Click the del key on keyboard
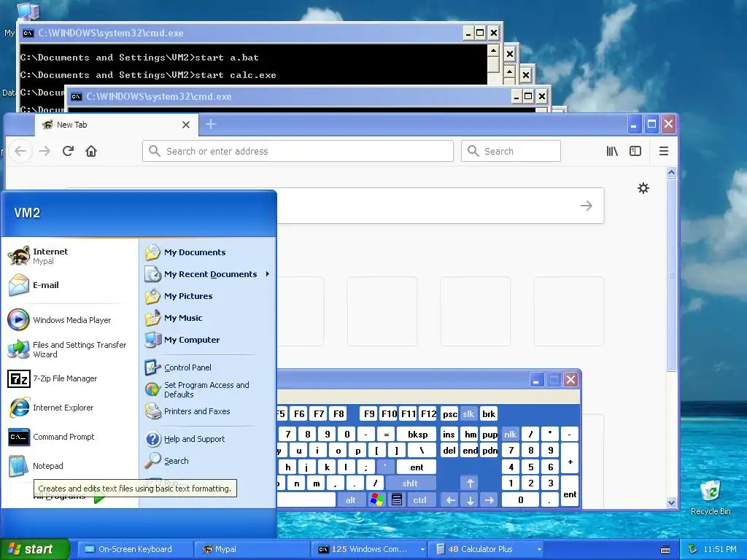Viewport: 747px width, 560px height. (449, 451)
